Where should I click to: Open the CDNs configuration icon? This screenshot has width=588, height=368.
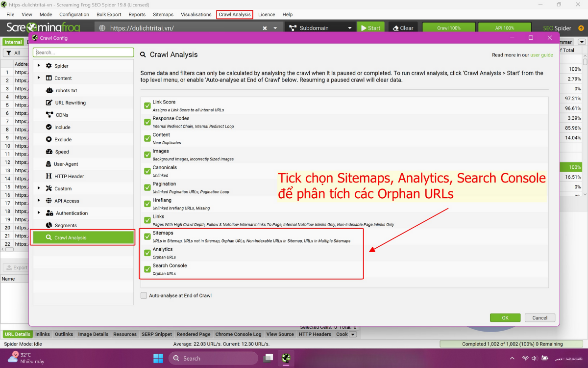49,115
